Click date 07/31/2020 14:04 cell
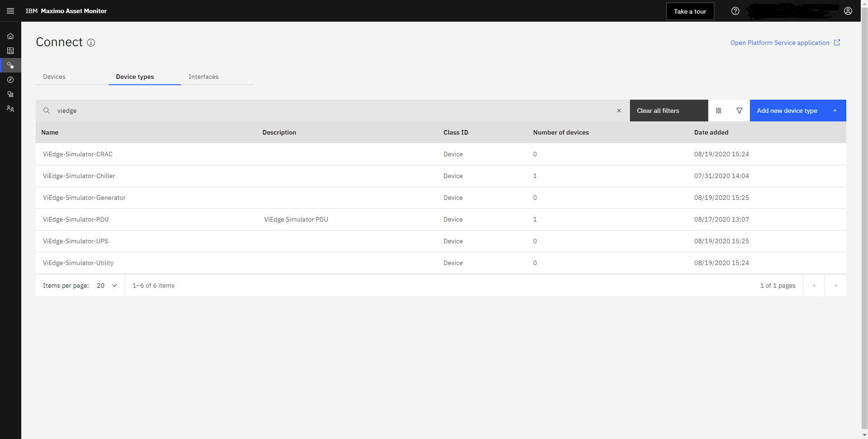This screenshot has height=439, width=868. click(721, 176)
